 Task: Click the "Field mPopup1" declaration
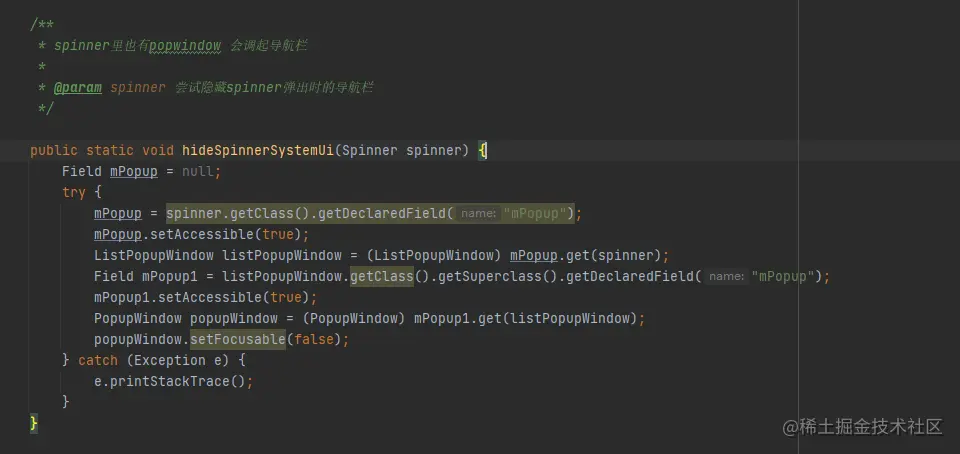pos(146,277)
